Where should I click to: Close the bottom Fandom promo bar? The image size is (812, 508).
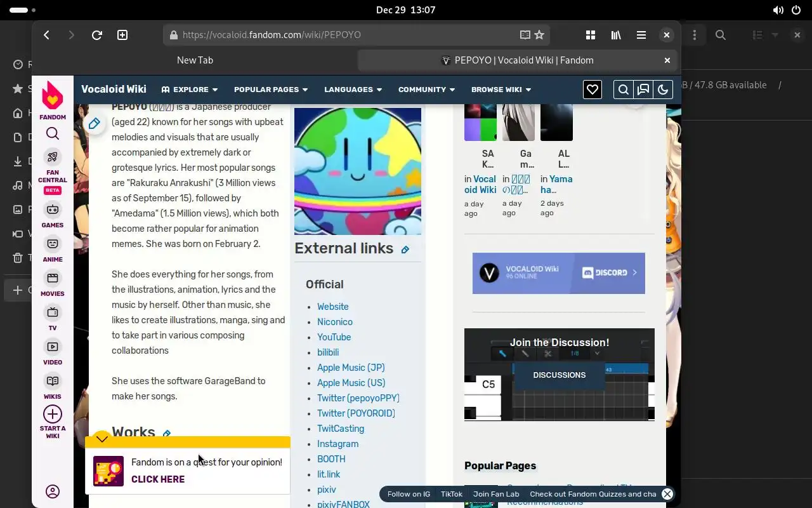[x=667, y=494]
